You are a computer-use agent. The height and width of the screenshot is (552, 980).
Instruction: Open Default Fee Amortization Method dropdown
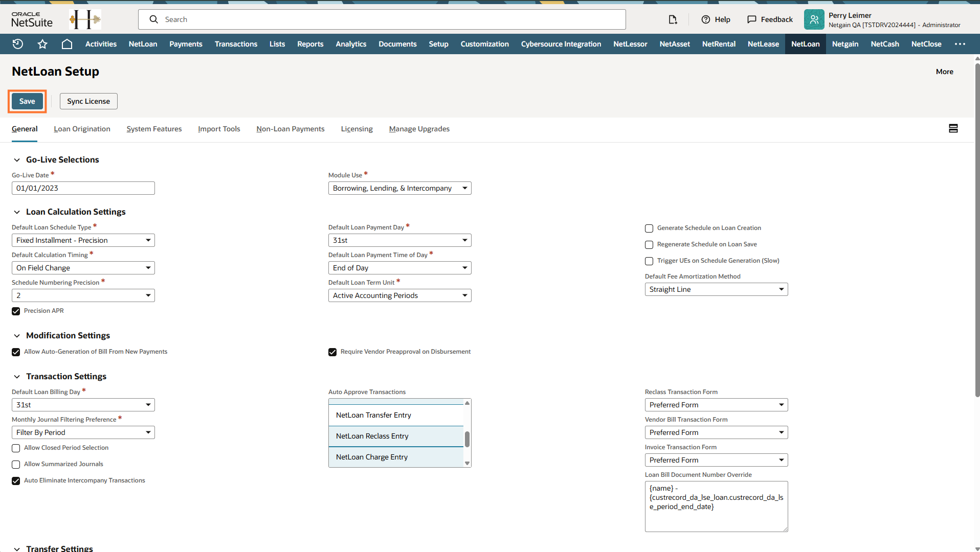pos(716,289)
